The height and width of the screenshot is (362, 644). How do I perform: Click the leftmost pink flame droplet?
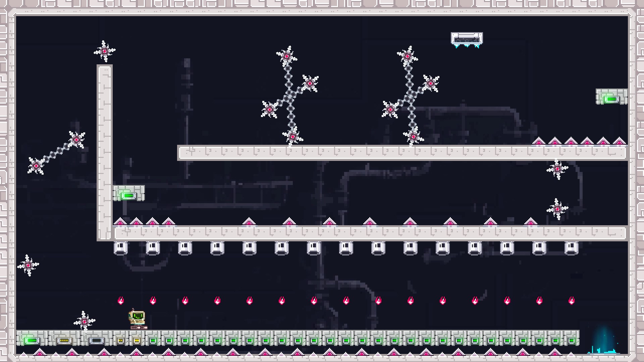(x=121, y=300)
